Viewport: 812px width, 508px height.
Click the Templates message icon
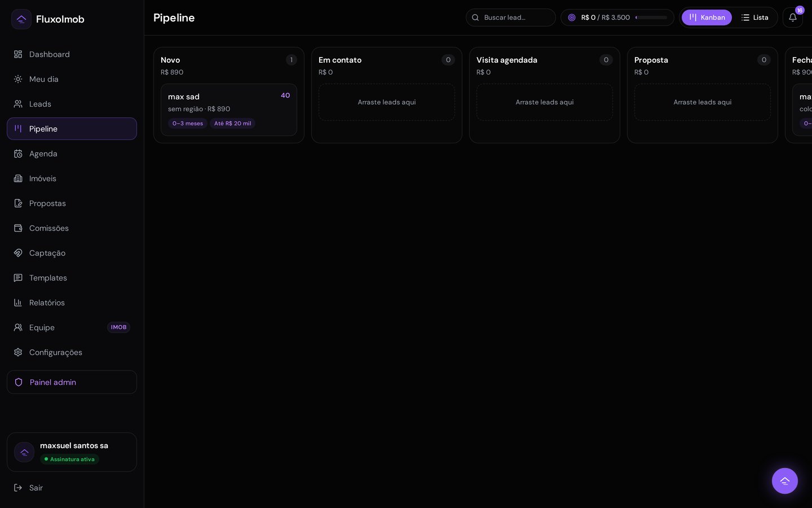(x=18, y=278)
